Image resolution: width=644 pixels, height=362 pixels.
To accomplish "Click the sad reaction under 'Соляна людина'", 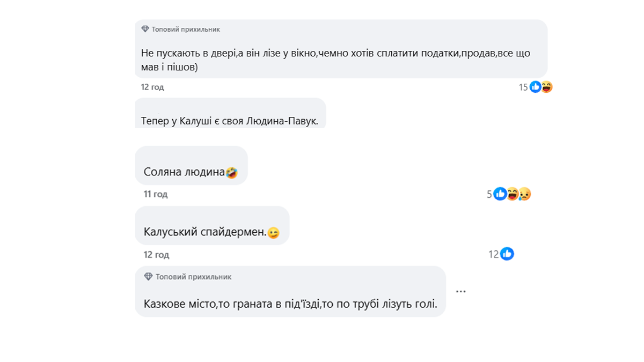I will pos(524,194).
